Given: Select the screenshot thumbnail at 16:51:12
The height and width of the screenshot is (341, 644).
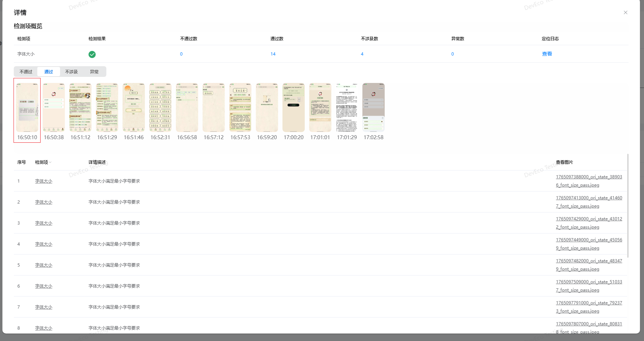Looking at the screenshot, I should [x=80, y=107].
